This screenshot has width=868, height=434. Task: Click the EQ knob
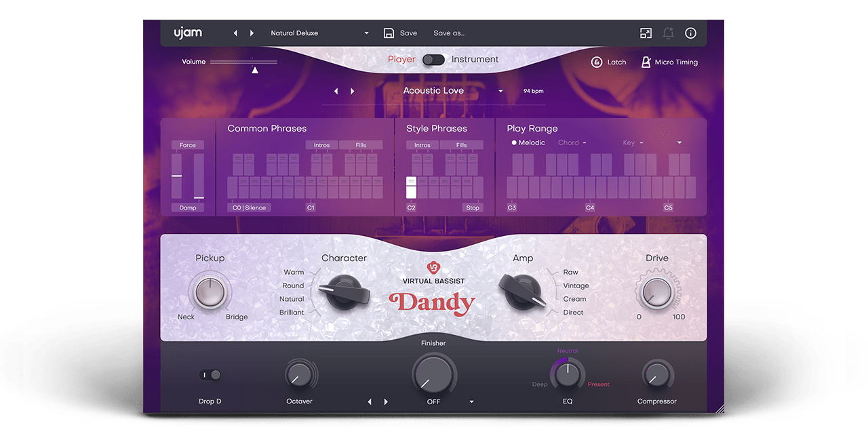click(x=568, y=374)
